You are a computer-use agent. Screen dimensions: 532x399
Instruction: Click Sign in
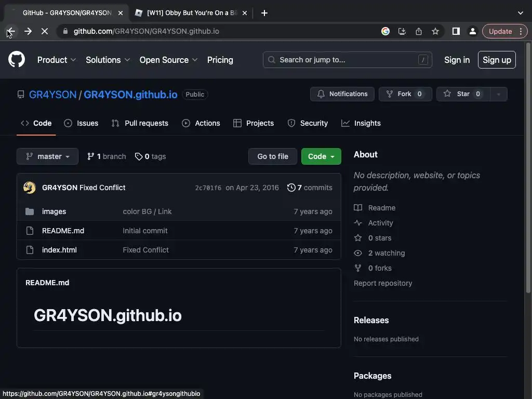pyautogui.click(x=457, y=60)
